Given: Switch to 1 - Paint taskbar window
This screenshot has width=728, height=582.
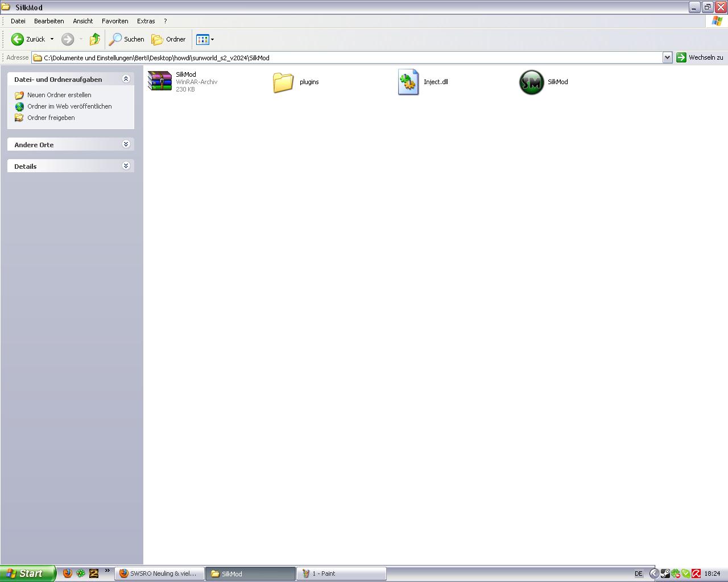Looking at the screenshot, I should pos(341,573).
